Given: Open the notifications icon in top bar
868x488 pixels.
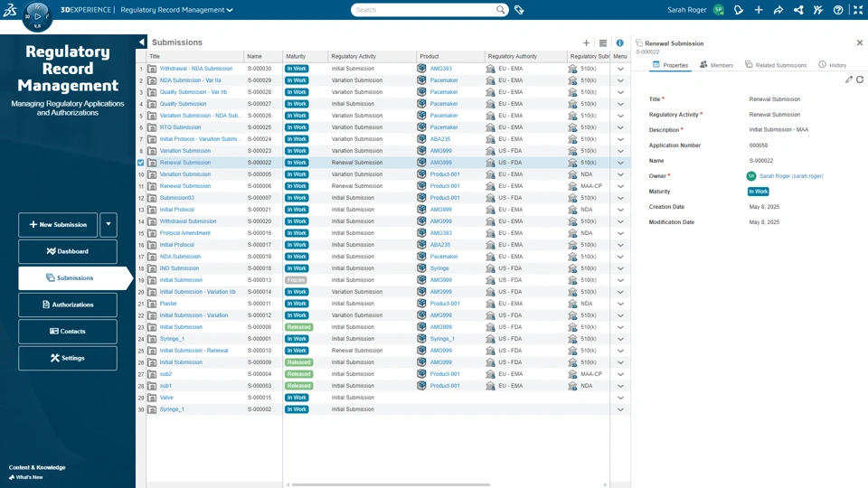Looking at the screenshot, I should (x=739, y=10).
